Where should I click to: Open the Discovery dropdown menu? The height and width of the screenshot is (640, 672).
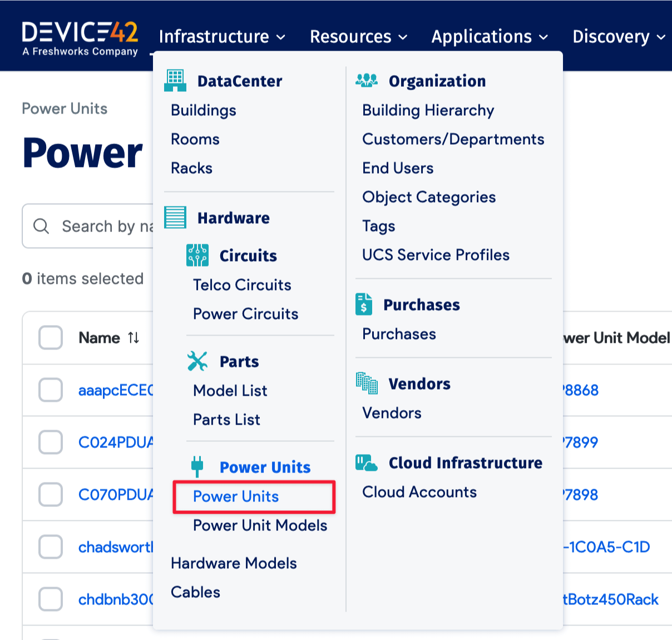pos(619,37)
